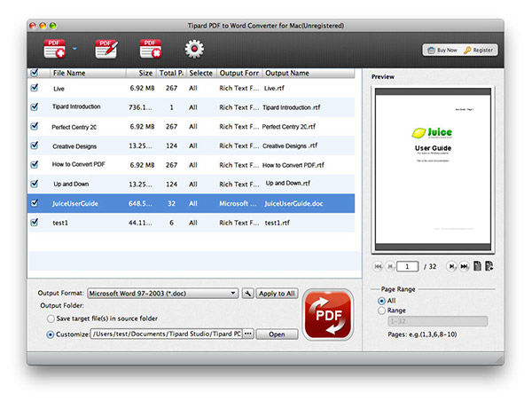Select the Range radio button
This screenshot has width=532, height=401.
tap(380, 311)
